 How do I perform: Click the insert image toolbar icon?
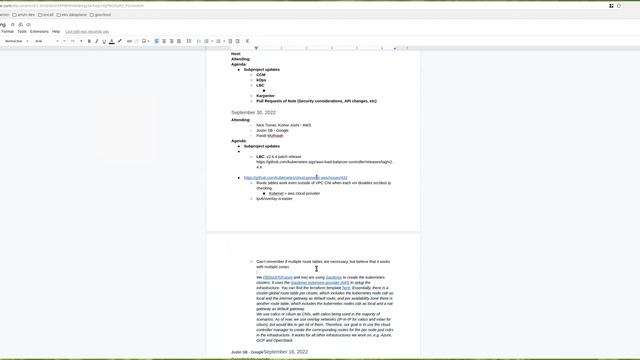[x=144, y=41]
